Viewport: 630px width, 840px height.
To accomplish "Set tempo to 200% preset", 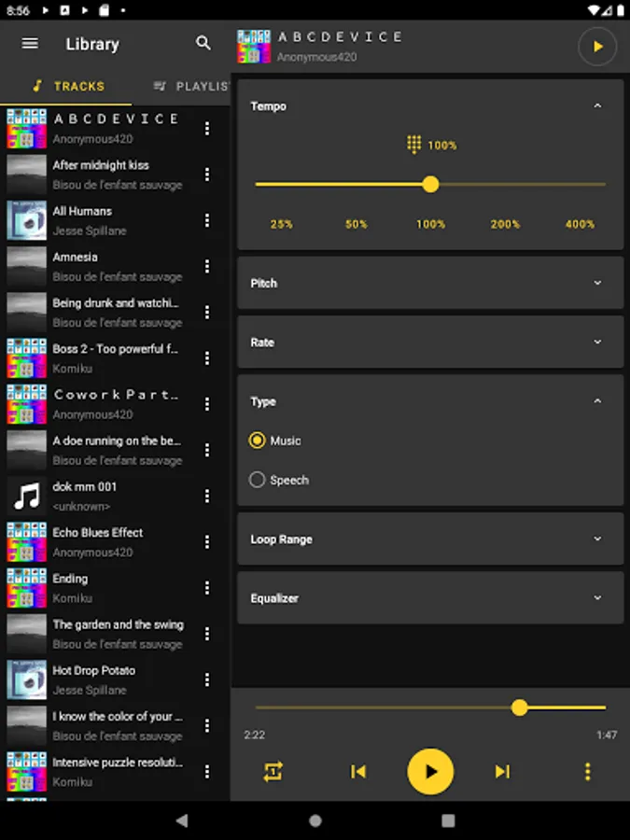I will click(505, 224).
